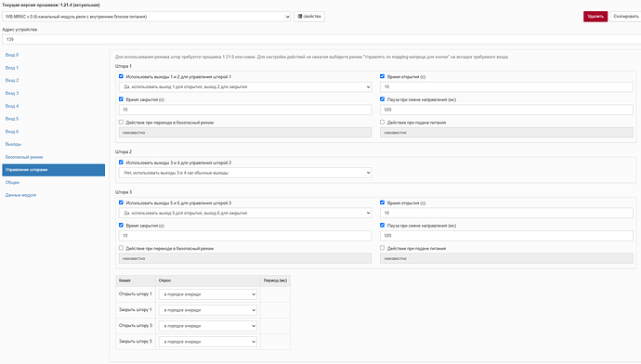This screenshot has height=364, width=641.
Task: Copy the device configuration
Action: click(625, 17)
